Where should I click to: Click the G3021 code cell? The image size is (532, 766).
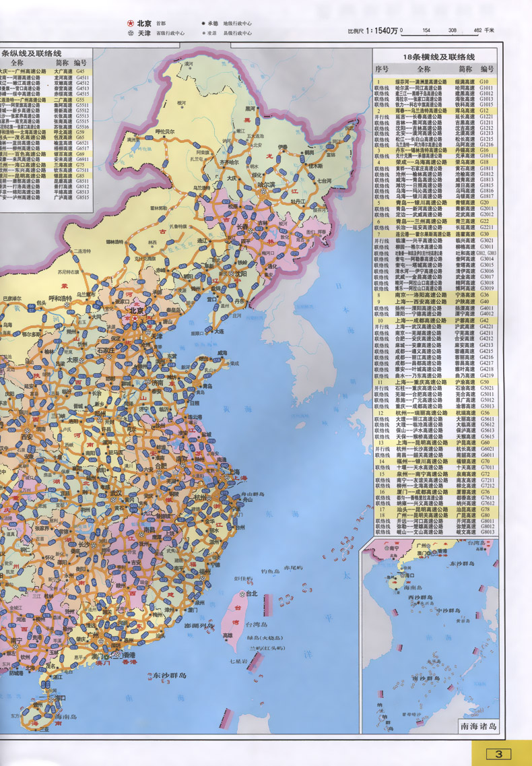pyautogui.click(x=486, y=241)
